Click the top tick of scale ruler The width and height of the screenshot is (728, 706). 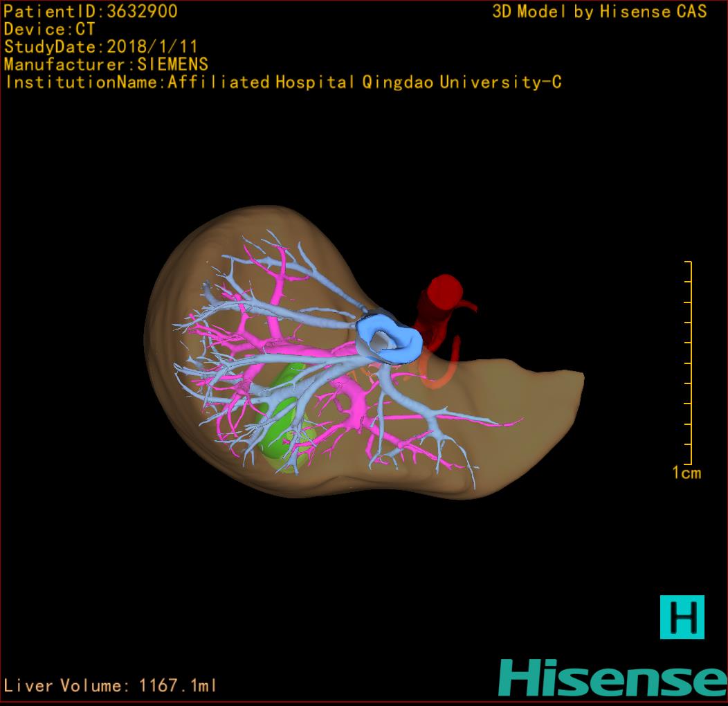688,262
